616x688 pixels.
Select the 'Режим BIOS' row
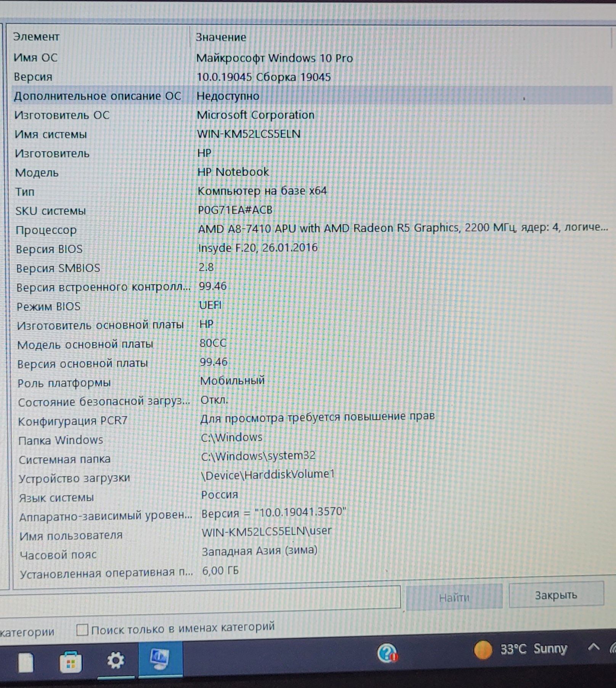[312, 305]
